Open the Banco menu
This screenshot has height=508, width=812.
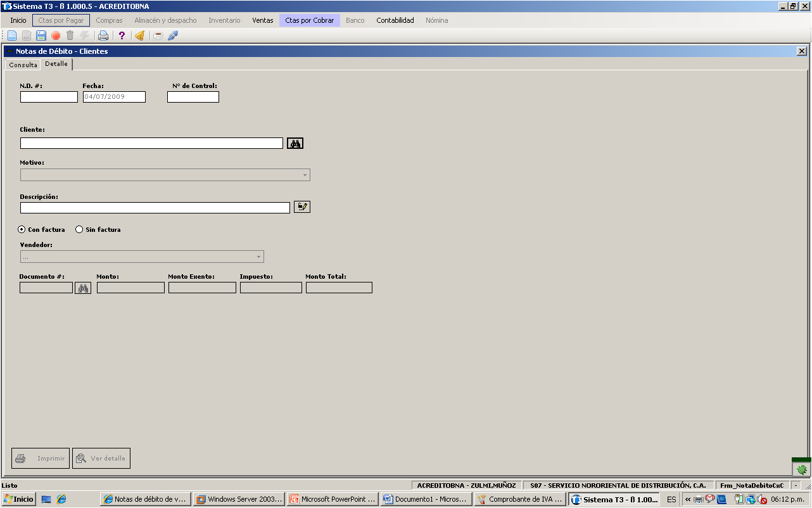click(355, 20)
